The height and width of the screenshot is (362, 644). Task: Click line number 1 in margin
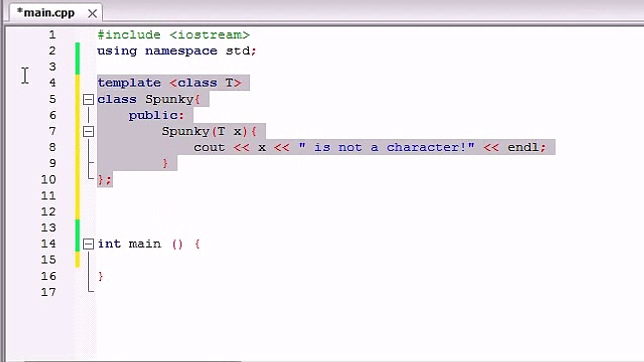pos(52,35)
